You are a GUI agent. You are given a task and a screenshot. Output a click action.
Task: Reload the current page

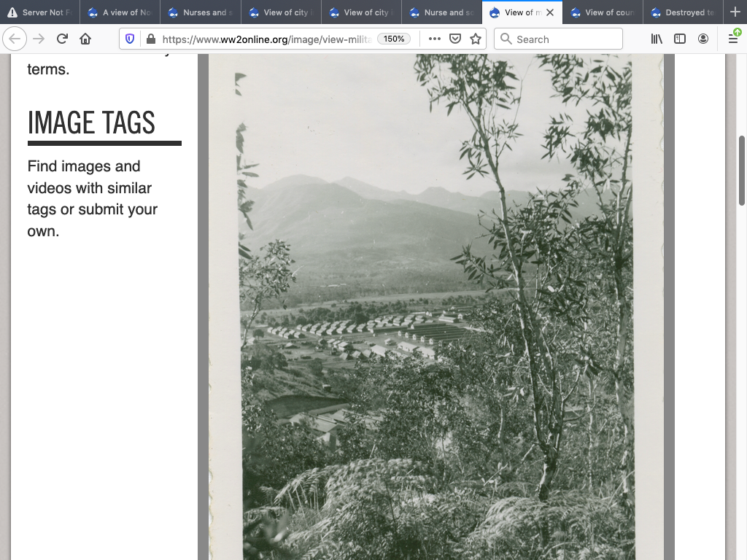click(x=62, y=39)
